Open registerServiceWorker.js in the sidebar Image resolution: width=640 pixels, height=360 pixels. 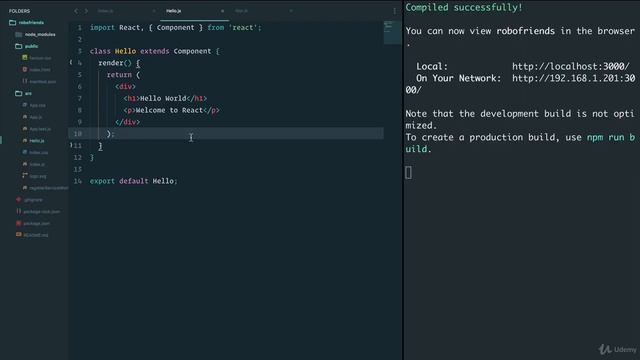pos(49,188)
